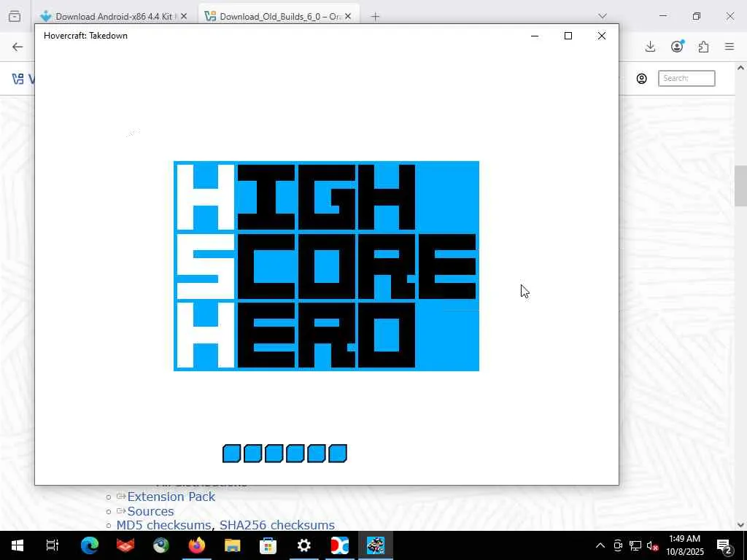The image size is (747, 560).
Task: Open Settings gear on the taskbar
Action: (x=304, y=545)
